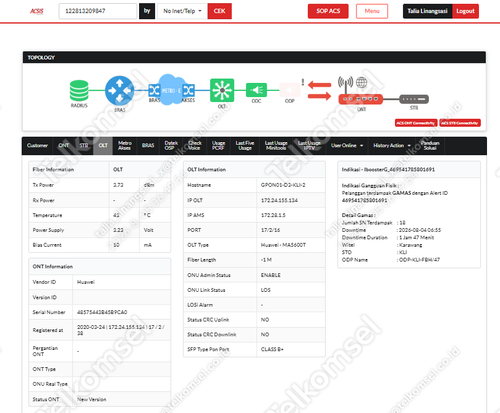The width and height of the screenshot is (500, 413).
Task: Open the BRAS tab
Action: coord(148,146)
